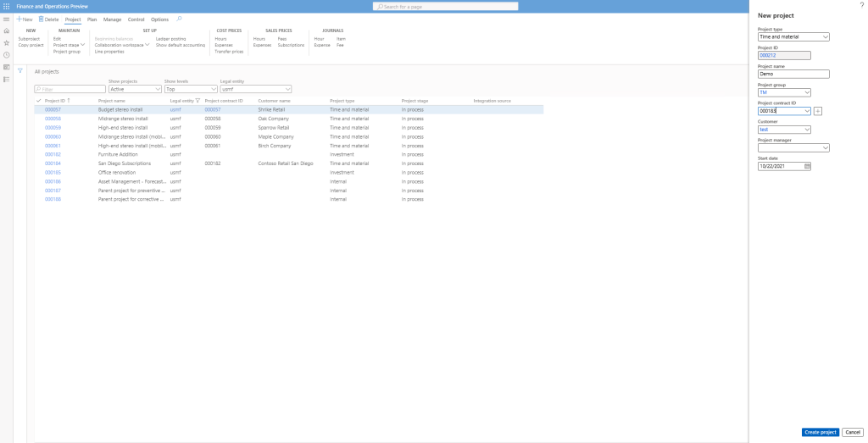Image resolution: width=868 pixels, height=443 pixels.
Task: Open the Manage tab
Action: (112, 19)
